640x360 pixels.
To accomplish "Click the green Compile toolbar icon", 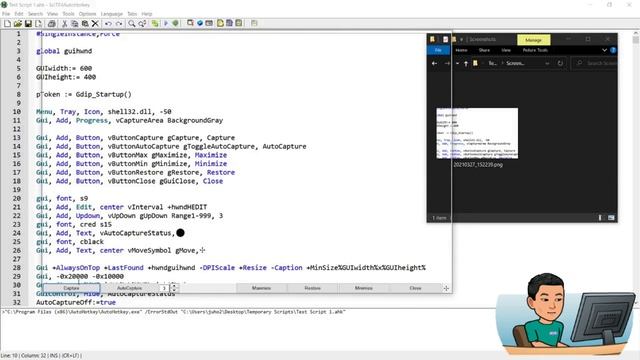I will 155,24.
